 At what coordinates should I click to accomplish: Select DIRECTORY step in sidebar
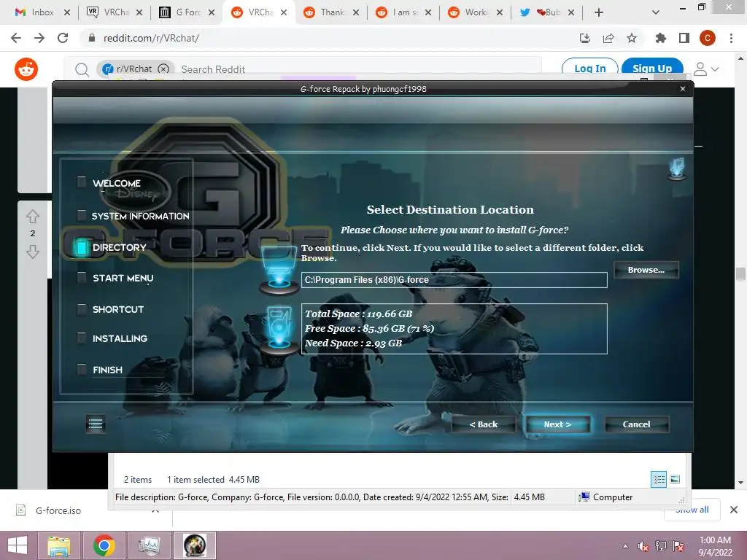click(119, 248)
